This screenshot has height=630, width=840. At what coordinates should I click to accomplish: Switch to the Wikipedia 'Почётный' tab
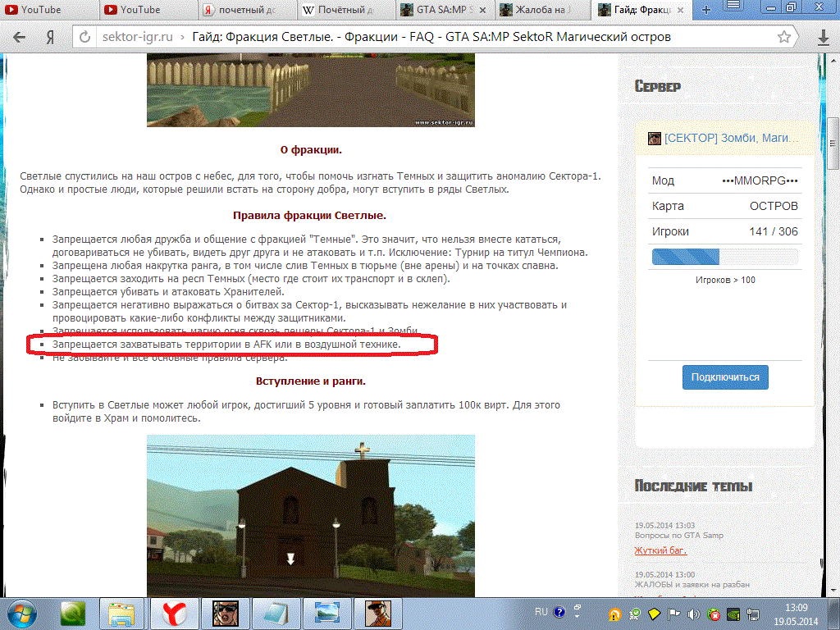coord(345,10)
